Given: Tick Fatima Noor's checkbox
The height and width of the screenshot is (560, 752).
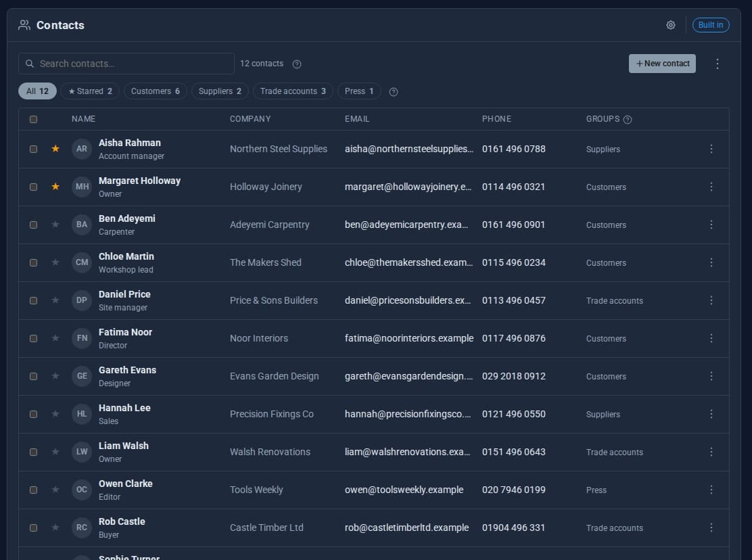Looking at the screenshot, I should (34, 338).
